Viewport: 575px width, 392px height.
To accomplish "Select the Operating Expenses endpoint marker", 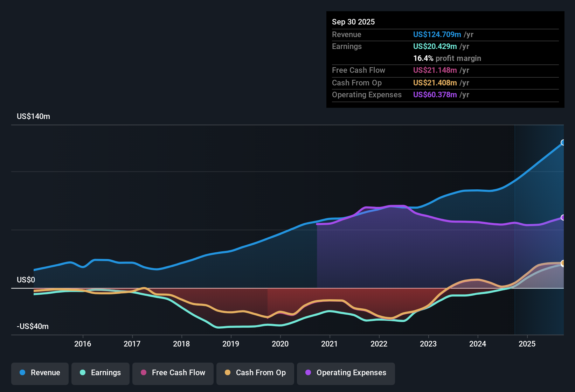I will click(x=563, y=218).
